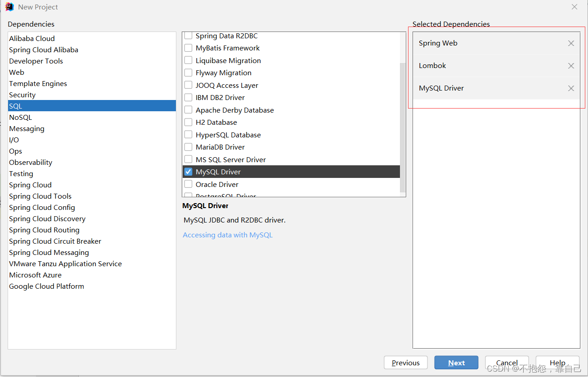
Task: Select Spring Web in Selected Dependencies
Action: point(496,43)
